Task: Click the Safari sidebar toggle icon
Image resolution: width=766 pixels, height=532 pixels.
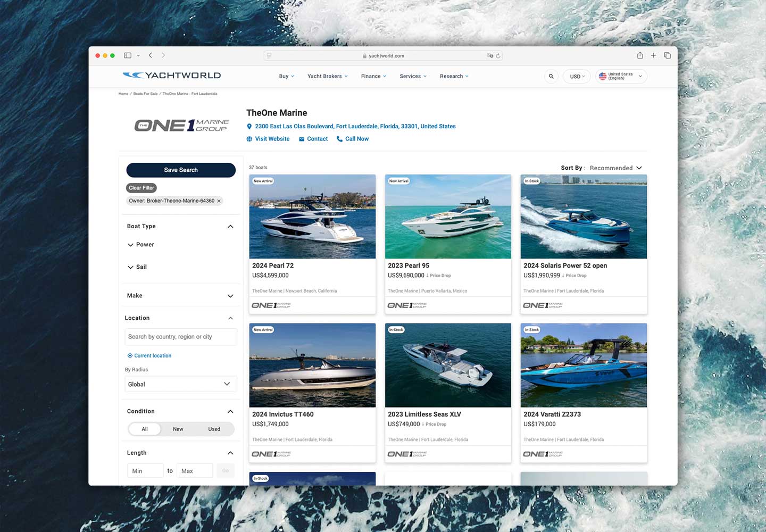Action: 128,55
